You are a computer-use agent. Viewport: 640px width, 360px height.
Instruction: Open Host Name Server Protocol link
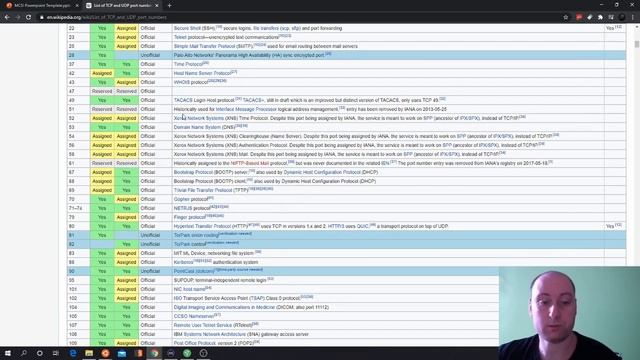(x=202, y=73)
